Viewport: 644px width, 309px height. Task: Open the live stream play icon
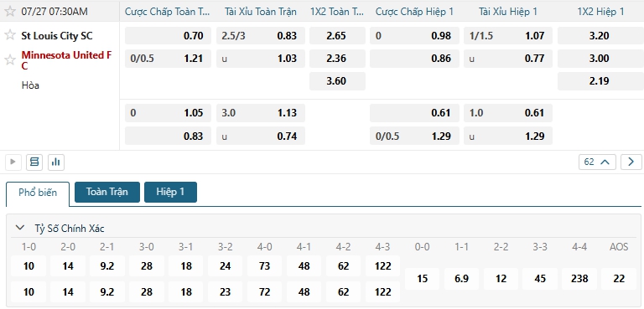coord(13,162)
